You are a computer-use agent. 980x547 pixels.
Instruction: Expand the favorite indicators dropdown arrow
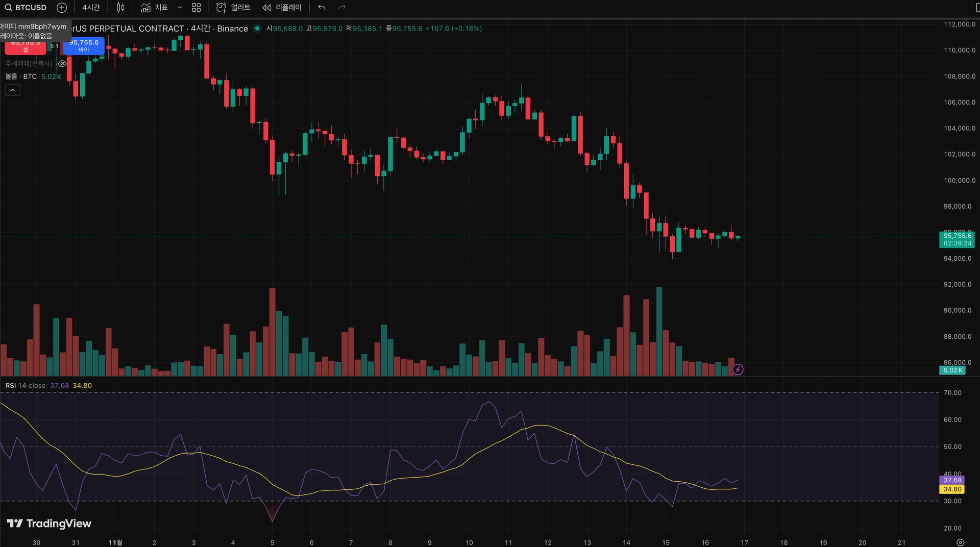point(180,8)
